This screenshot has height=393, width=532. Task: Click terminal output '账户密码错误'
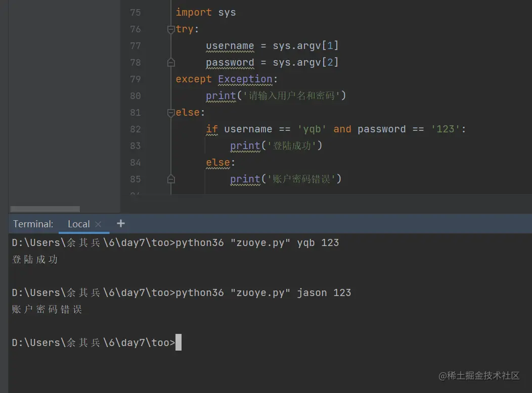[47, 309]
